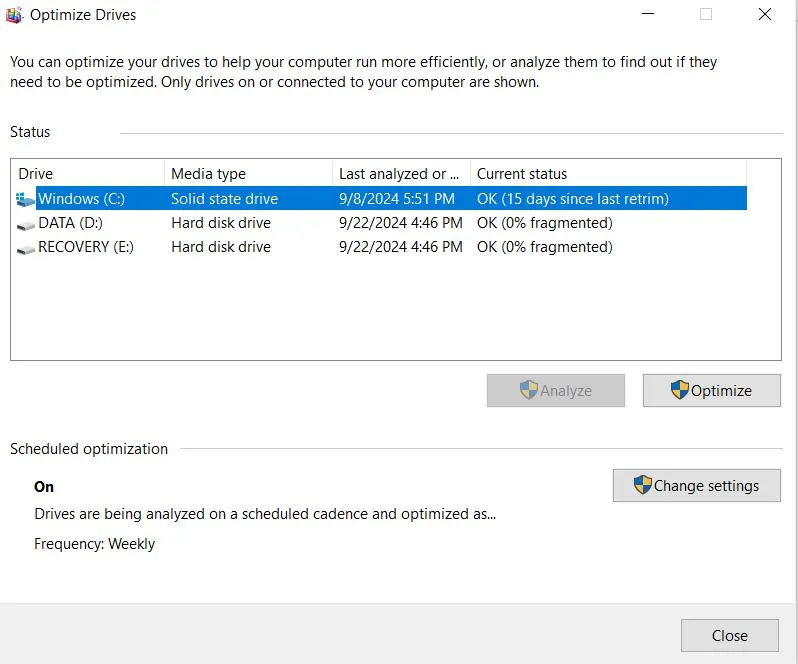Minimize the Optimize Drives window
Image resolution: width=798 pixels, height=664 pixels.
pos(648,14)
